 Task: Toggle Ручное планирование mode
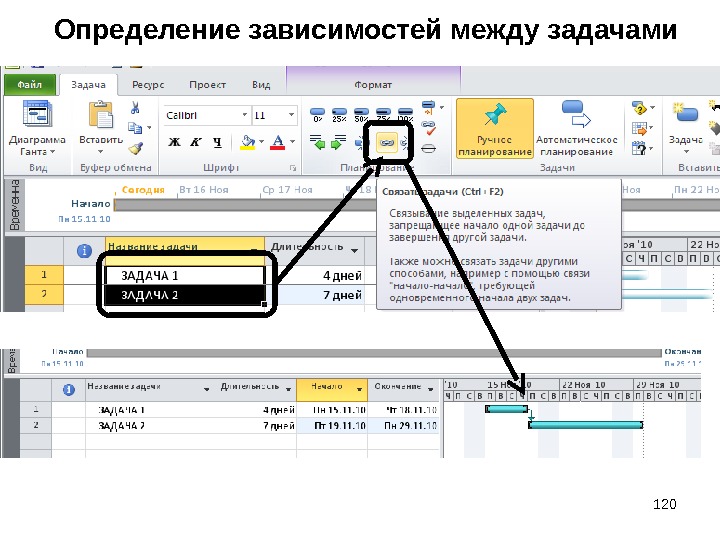pos(495,129)
